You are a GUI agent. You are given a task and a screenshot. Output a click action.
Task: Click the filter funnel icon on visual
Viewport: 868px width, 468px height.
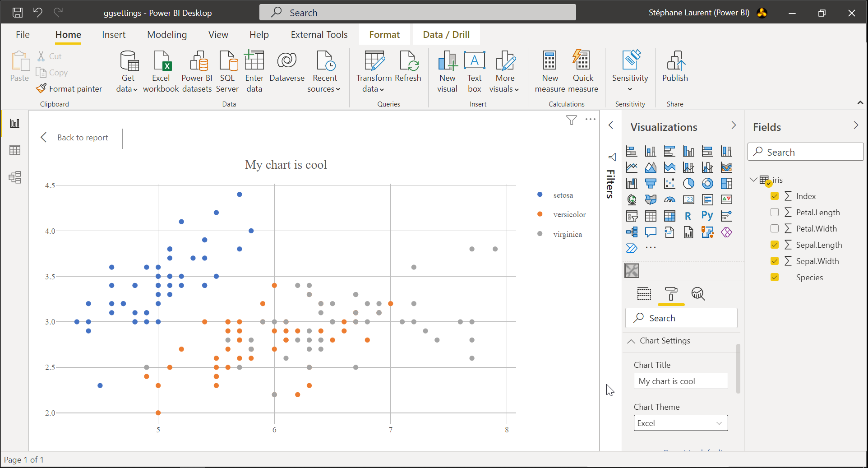pyautogui.click(x=572, y=120)
